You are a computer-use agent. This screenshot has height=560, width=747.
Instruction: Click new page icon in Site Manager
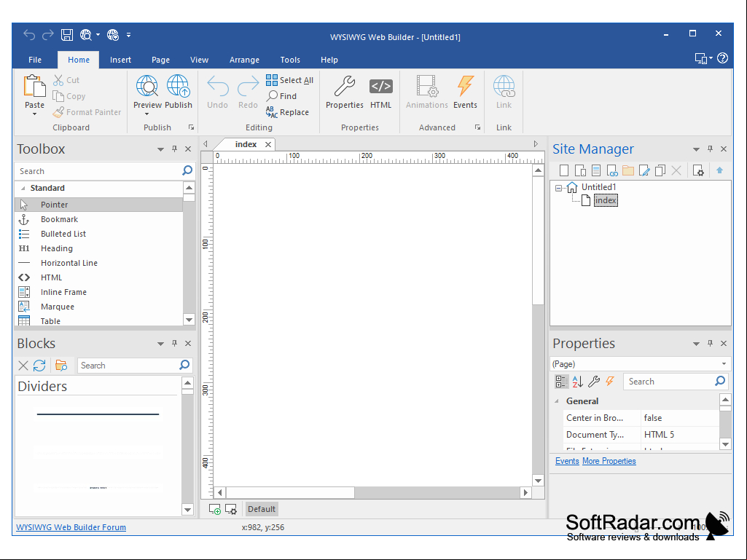click(564, 170)
